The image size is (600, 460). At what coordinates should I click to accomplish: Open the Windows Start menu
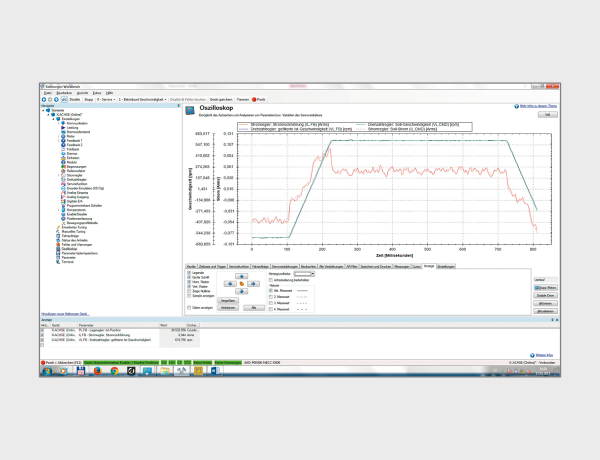point(46,369)
